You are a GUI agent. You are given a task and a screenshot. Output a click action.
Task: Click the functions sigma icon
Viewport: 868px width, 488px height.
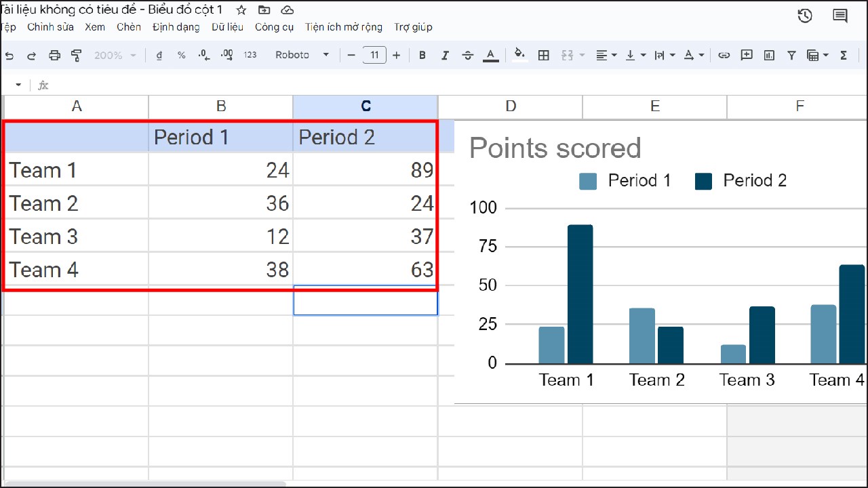pos(844,56)
